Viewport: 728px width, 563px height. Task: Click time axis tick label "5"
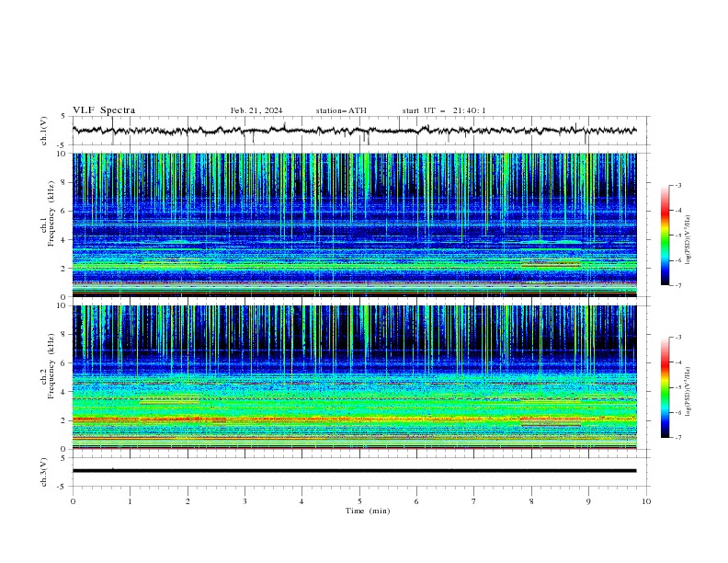[359, 501]
